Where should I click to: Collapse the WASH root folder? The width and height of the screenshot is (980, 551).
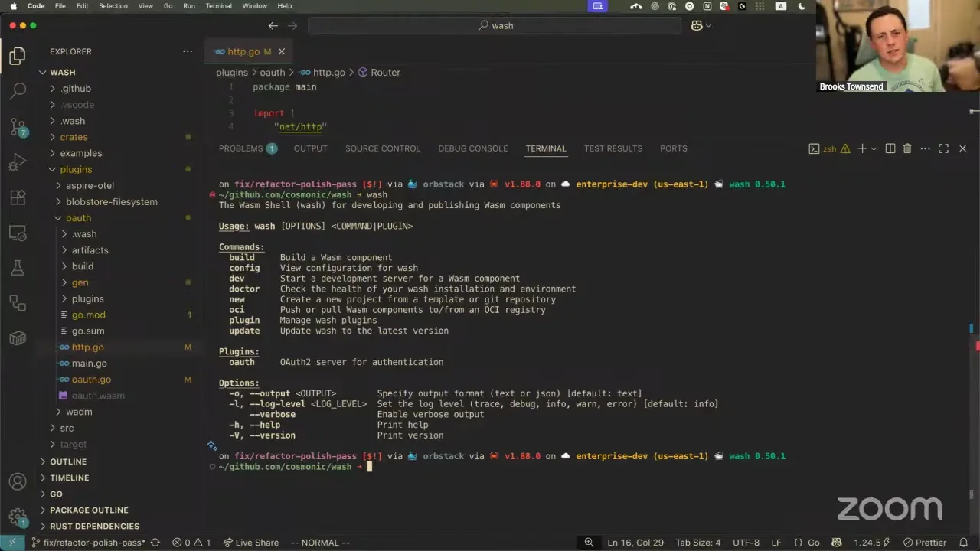click(43, 73)
